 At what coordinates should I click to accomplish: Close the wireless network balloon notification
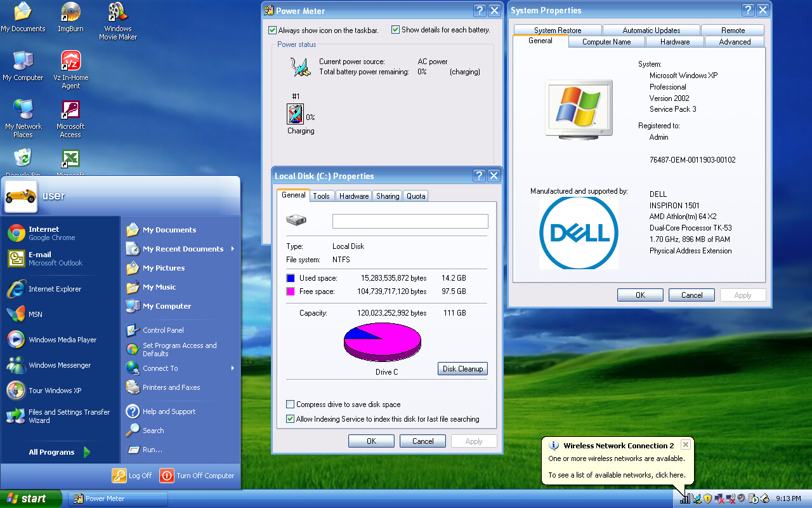686,445
